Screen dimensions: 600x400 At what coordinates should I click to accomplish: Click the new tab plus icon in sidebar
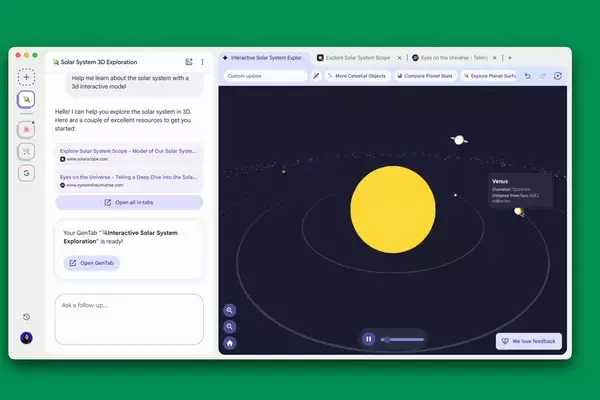click(26, 77)
